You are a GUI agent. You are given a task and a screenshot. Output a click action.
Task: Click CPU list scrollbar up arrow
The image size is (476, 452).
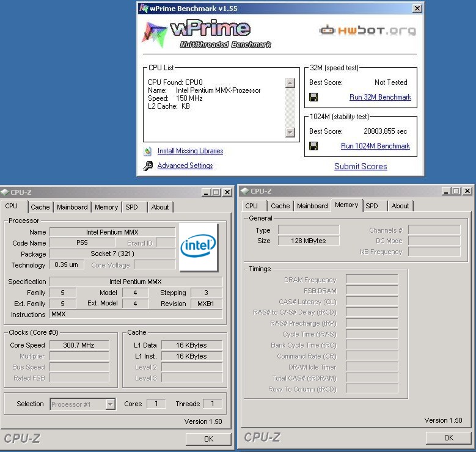(290, 83)
